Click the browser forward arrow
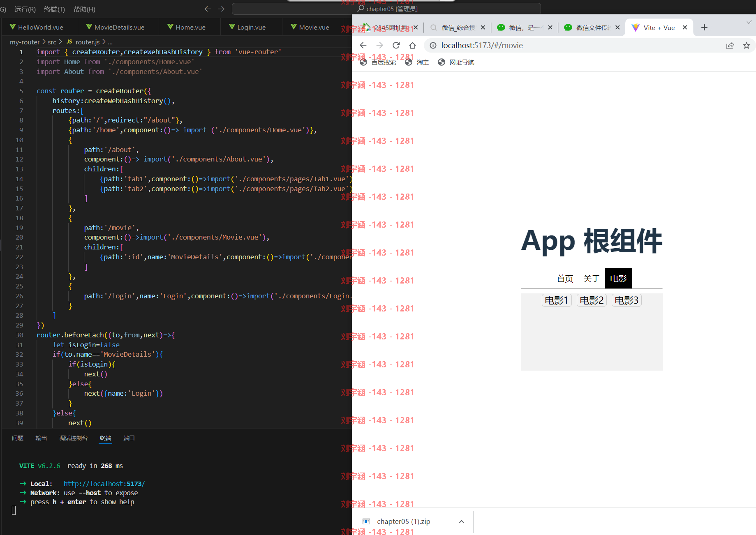756x535 pixels. [379, 45]
